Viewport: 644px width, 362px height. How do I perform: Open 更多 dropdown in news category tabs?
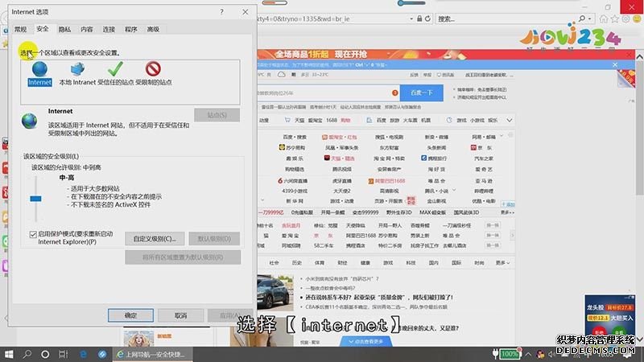(x=502, y=263)
